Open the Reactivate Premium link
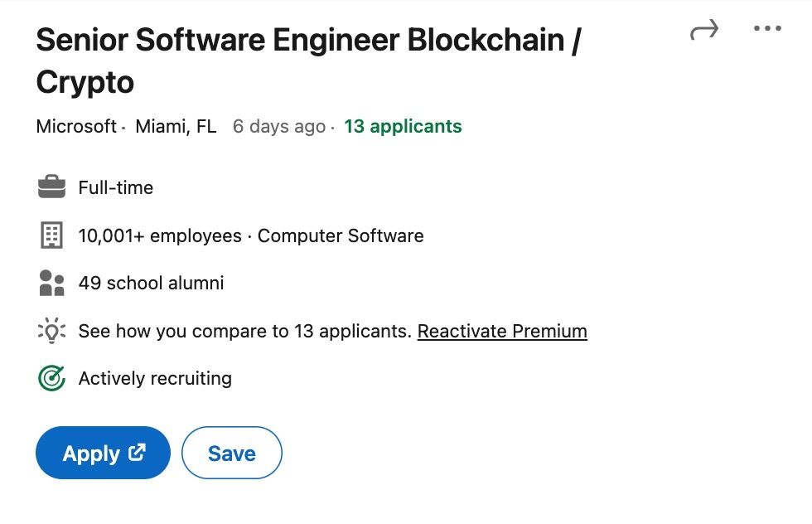Viewport: 812px width, 524px height. [x=502, y=332]
